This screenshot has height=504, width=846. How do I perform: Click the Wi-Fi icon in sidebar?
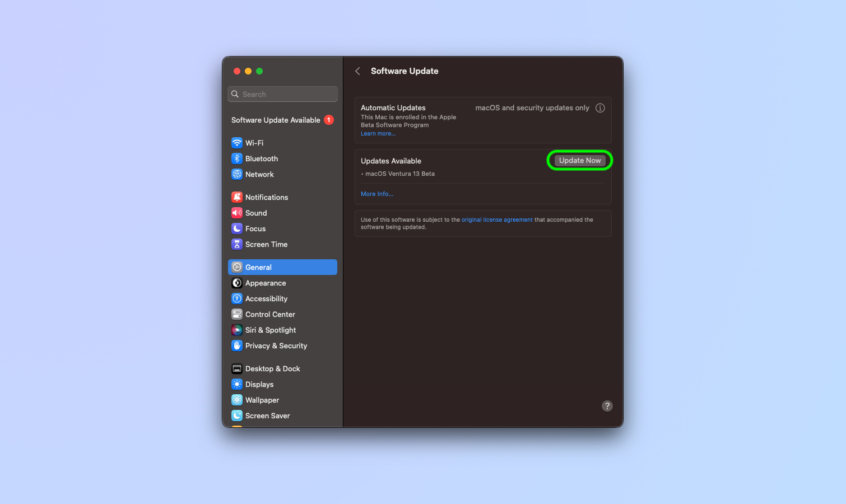(237, 143)
